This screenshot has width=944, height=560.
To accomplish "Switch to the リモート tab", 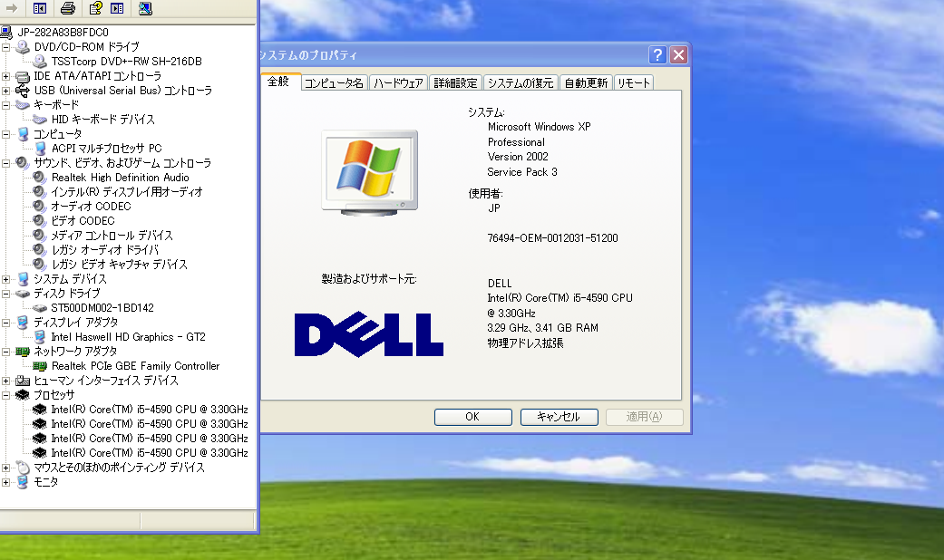I will tap(633, 83).
